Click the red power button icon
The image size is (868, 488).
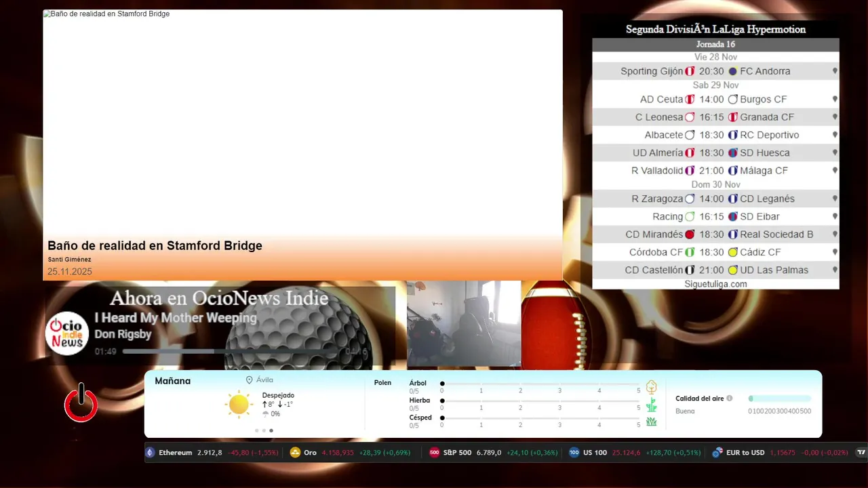81,403
